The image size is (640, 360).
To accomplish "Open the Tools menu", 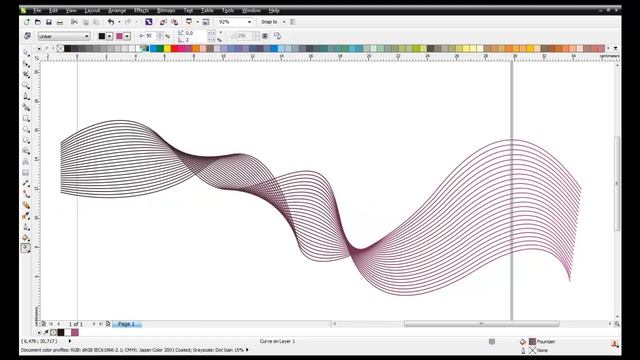I will (228, 10).
